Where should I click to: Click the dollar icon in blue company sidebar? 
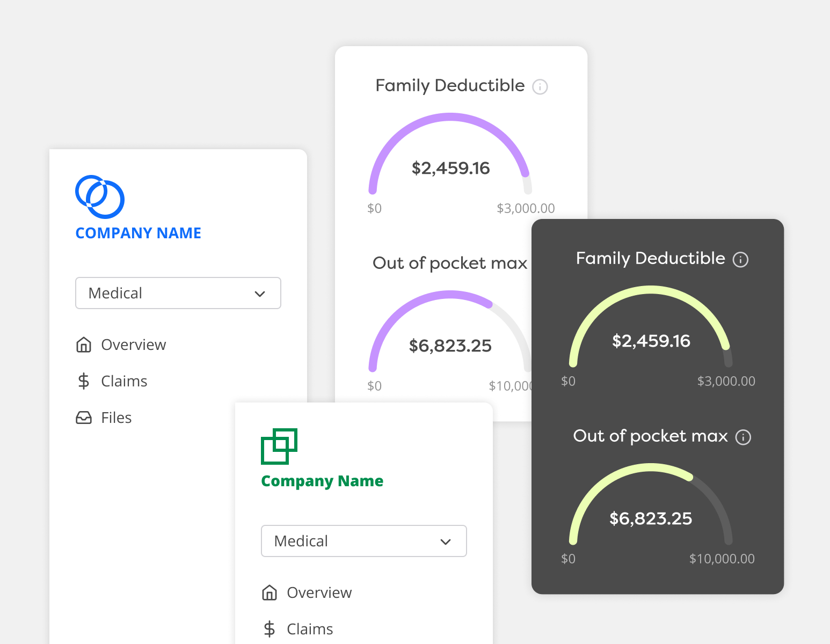pos(84,381)
